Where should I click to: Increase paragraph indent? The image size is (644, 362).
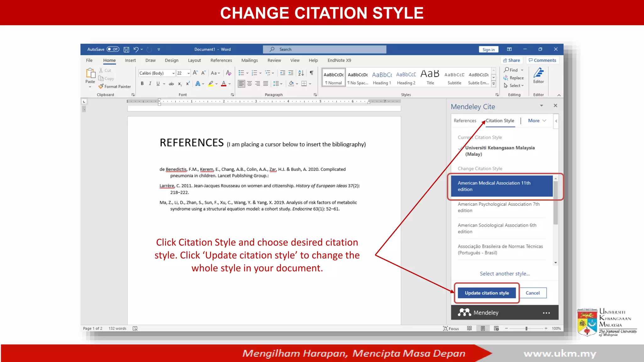point(291,73)
